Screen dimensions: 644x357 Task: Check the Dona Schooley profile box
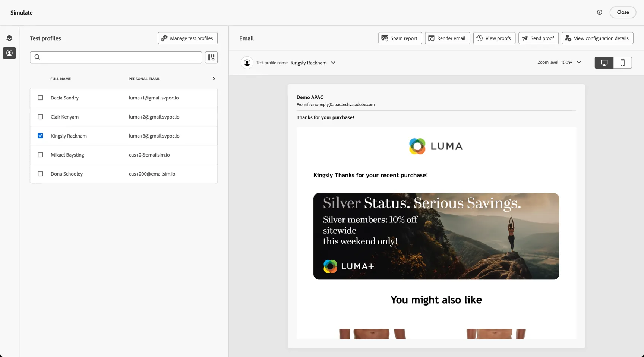click(x=40, y=174)
